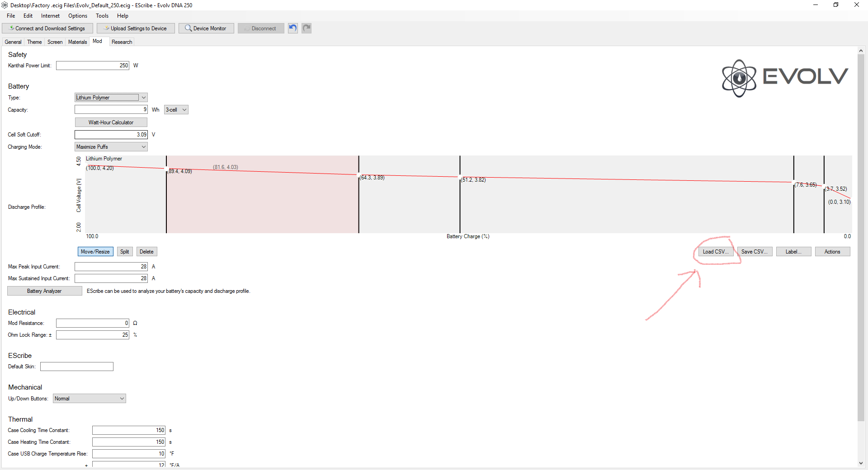Toggle the Move/Resize mode button

click(x=95, y=252)
